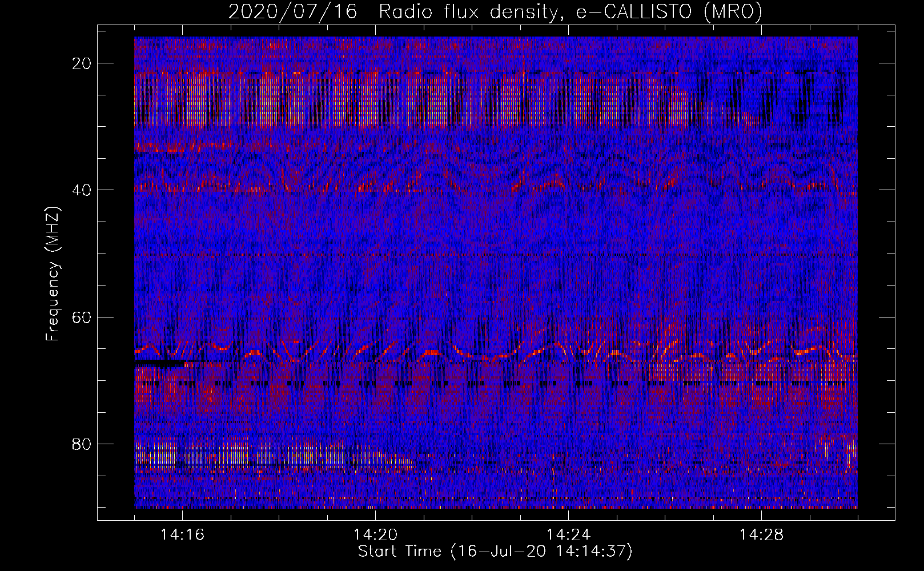Click the '40' frequency tick label
This screenshot has height=571, width=924.
point(82,190)
